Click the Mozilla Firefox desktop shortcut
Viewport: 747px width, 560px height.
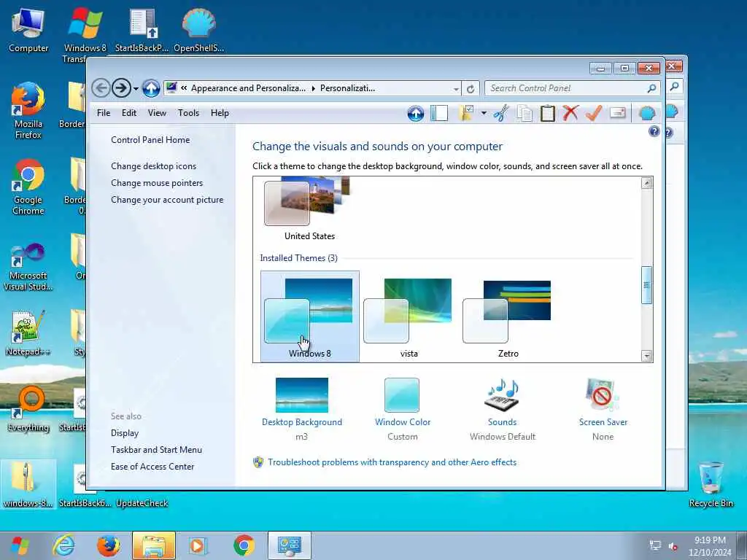click(28, 111)
